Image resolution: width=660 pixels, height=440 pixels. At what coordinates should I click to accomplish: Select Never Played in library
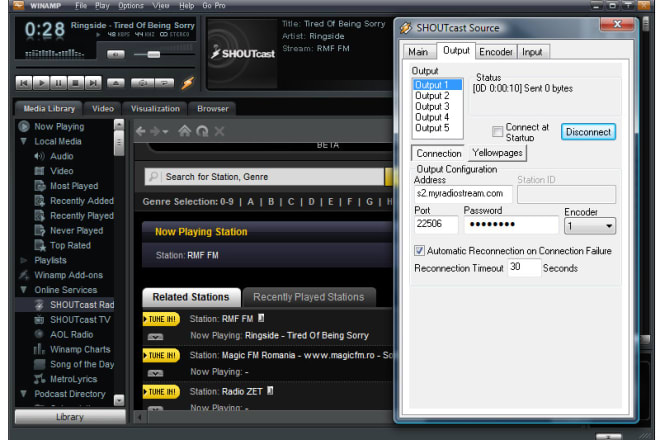point(76,230)
